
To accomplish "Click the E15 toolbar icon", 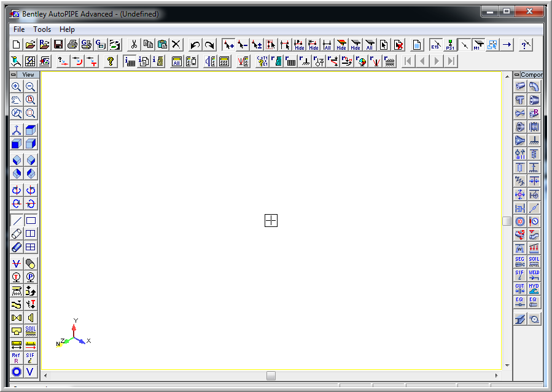I will pos(436,45).
